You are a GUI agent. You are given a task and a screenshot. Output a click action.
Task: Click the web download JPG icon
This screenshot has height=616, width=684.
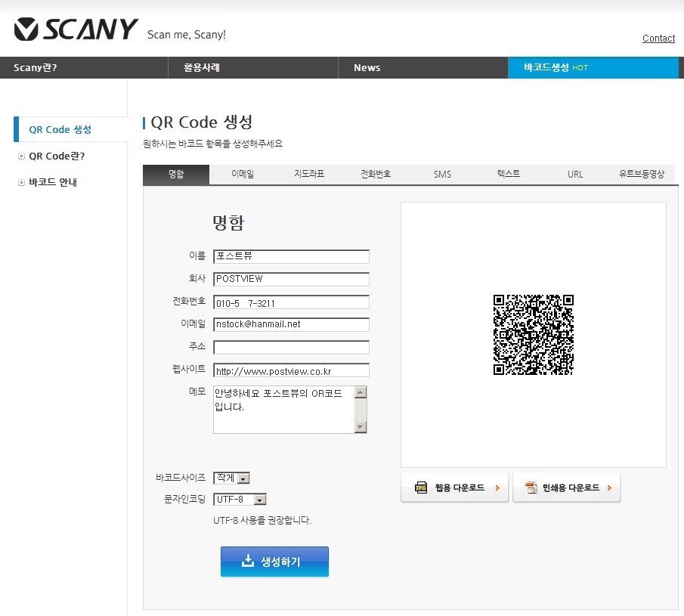[421, 488]
